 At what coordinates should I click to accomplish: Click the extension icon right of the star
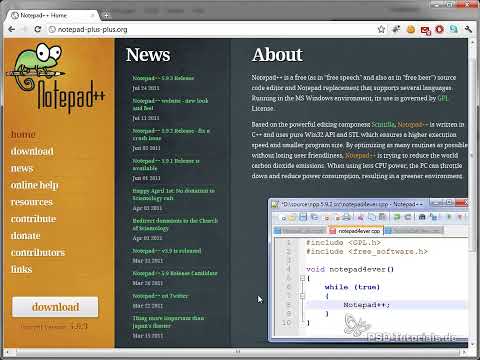[396, 29]
